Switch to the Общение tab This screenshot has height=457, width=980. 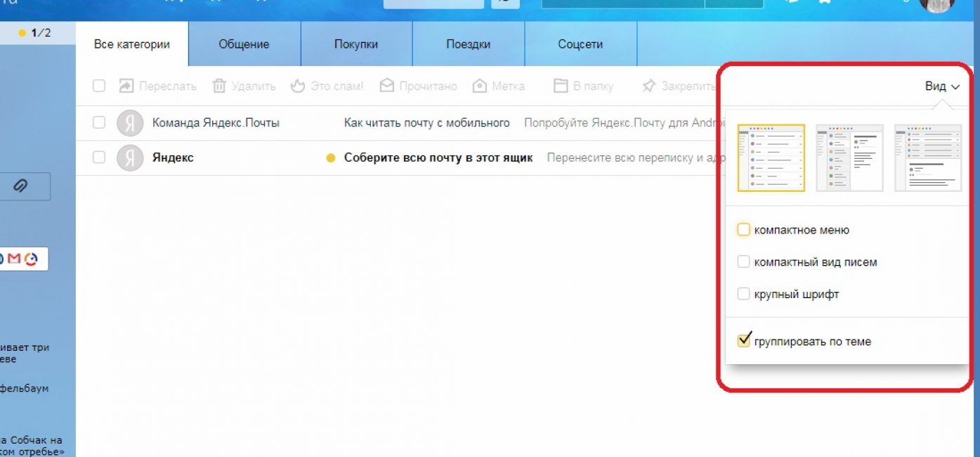tap(244, 44)
